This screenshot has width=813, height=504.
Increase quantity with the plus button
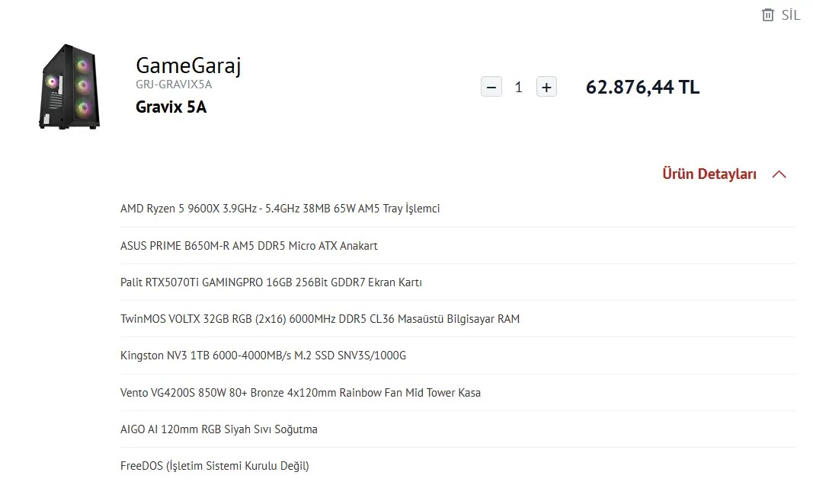coord(546,87)
